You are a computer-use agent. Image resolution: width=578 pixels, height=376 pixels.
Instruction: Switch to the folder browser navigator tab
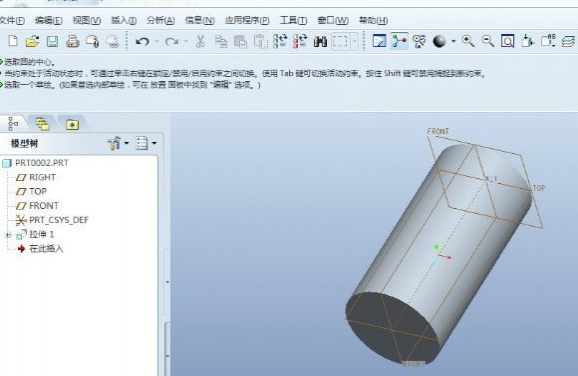tap(43, 124)
